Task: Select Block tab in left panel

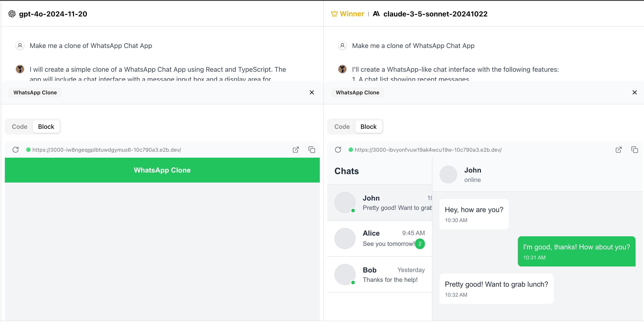Action: 46,127
